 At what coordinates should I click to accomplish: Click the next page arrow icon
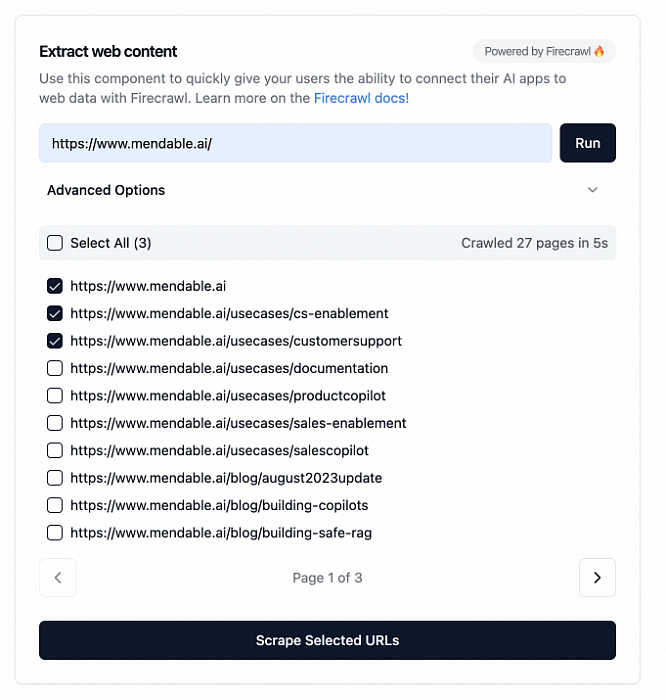click(597, 577)
